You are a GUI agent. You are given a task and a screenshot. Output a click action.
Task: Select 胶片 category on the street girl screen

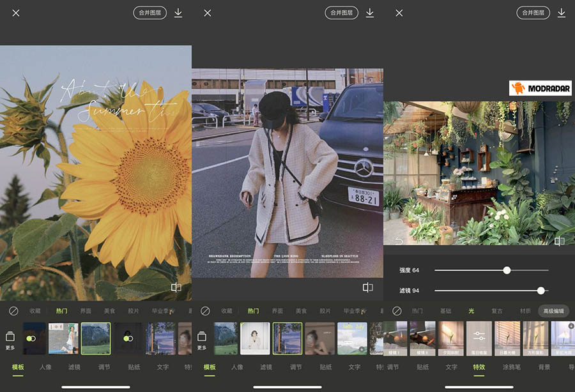[x=325, y=311]
